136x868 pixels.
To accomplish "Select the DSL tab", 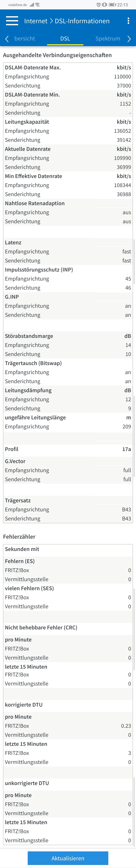I will pos(65,38).
